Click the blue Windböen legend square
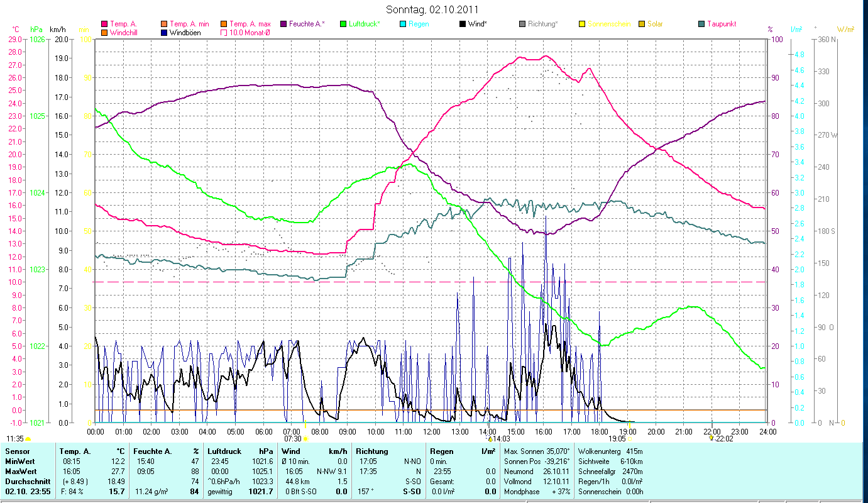Screen dimensions: 868x503 164,32
